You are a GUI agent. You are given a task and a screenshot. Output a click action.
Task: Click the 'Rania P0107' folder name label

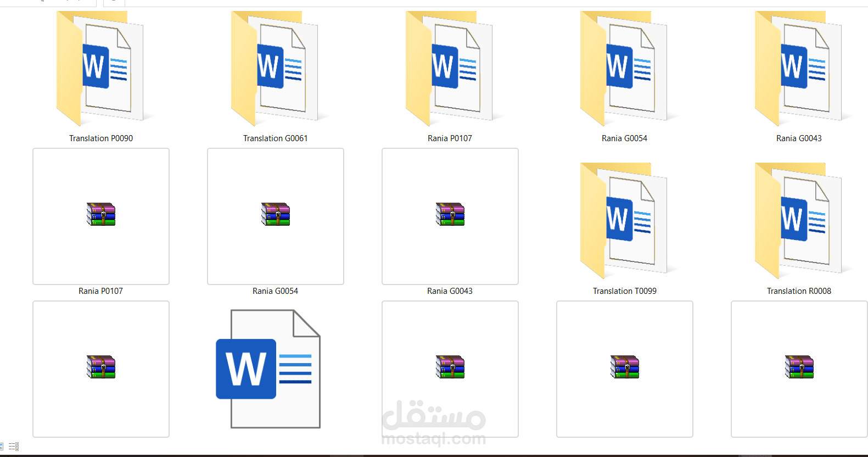point(450,138)
